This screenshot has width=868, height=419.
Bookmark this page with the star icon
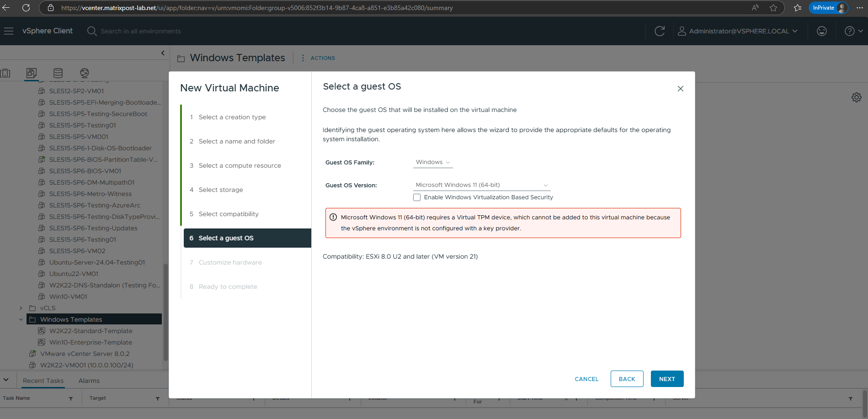coord(773,8)
